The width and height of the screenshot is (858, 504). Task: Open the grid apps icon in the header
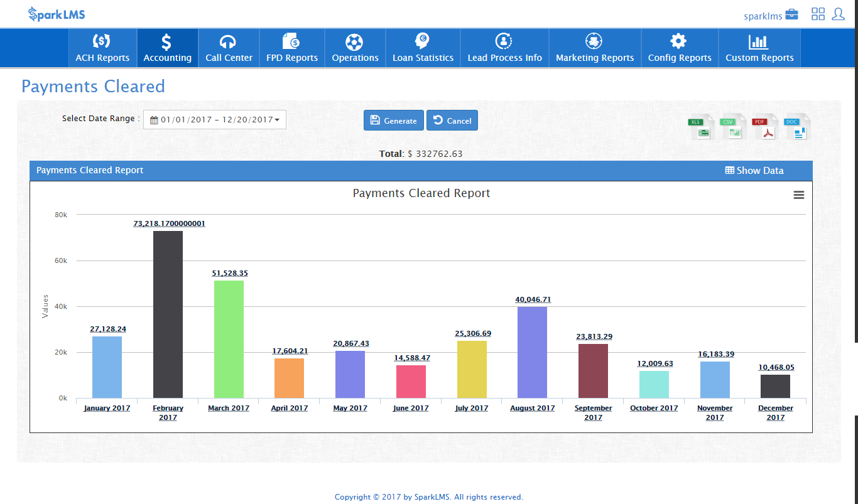pyautogui.click(x=818, y=14)
